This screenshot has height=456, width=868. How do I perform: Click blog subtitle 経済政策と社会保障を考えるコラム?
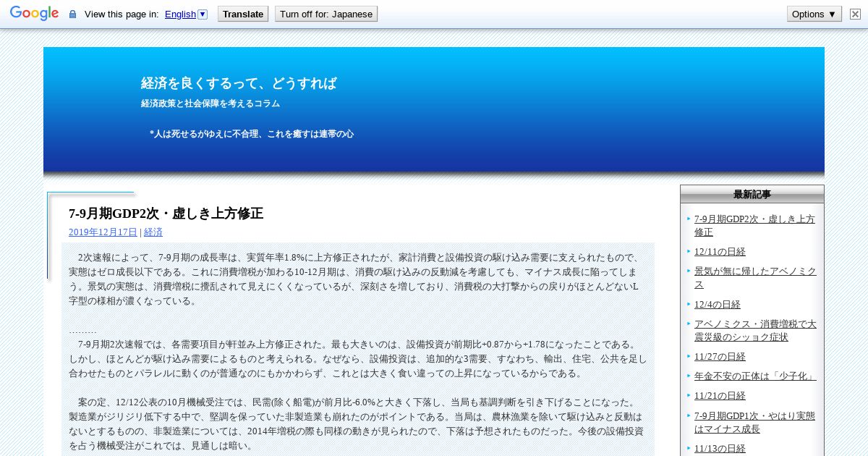pyautogui.click(x=210, y=104)
